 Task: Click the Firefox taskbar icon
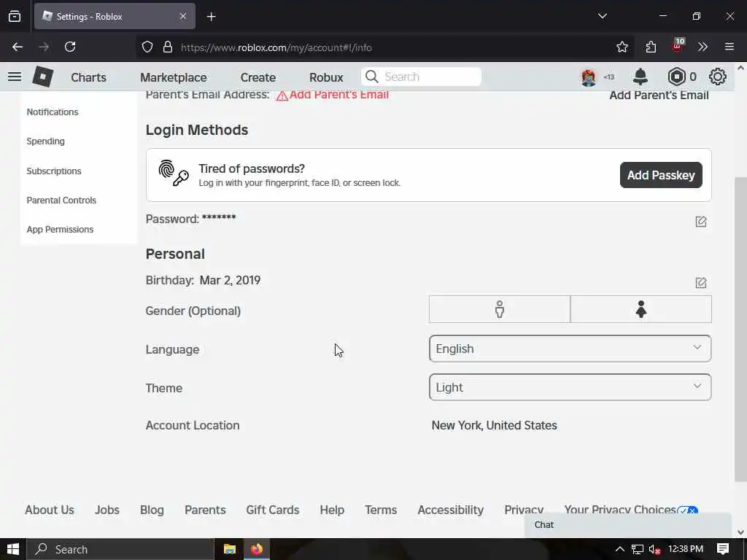pos(256,549)
